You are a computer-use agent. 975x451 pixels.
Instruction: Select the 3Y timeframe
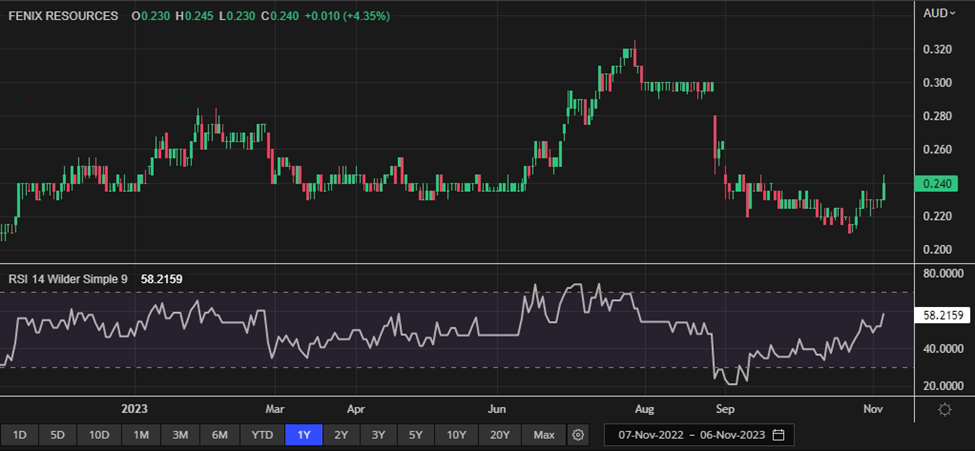[x=379, y=434]
